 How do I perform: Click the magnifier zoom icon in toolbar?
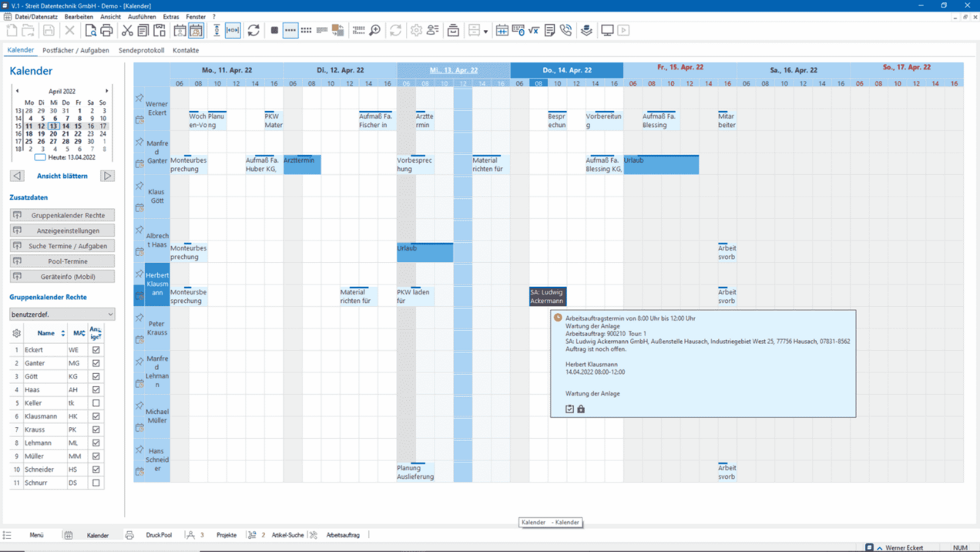(x=375, y=31)
